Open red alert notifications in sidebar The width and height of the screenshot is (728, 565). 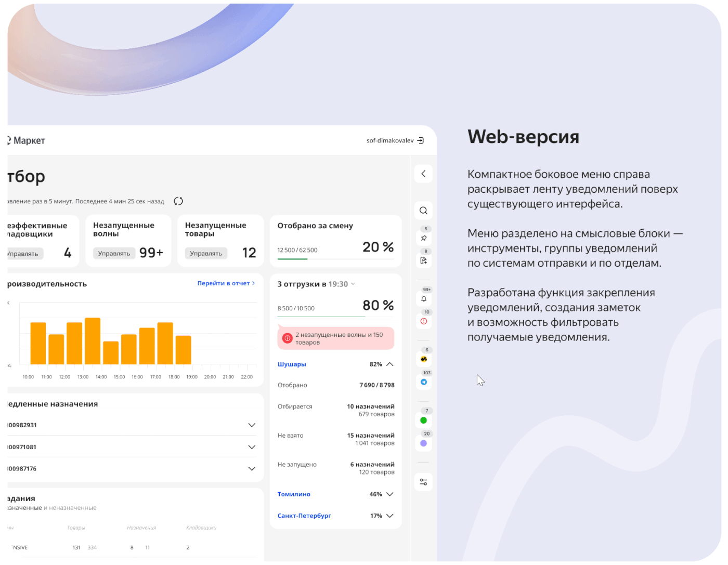[x=424, y=321]
